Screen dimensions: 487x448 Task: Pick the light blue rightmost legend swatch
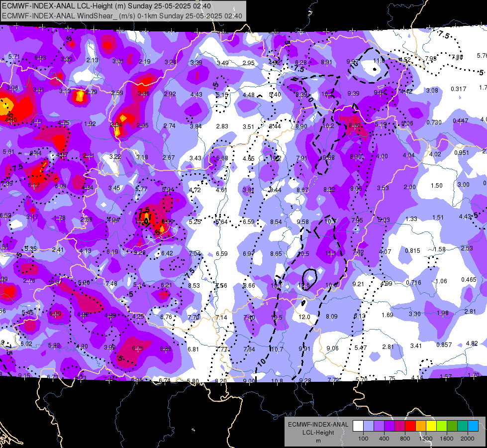(x=473, y=426)
